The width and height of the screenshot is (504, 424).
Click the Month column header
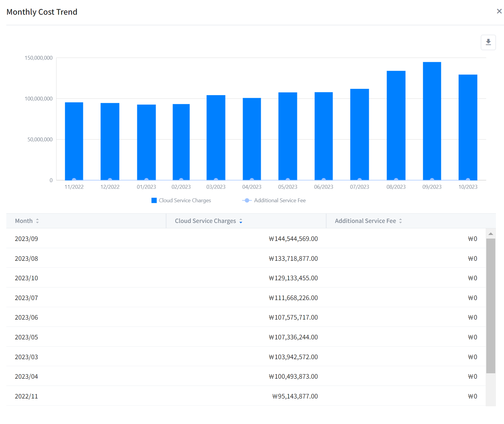[x=24, y=221]
